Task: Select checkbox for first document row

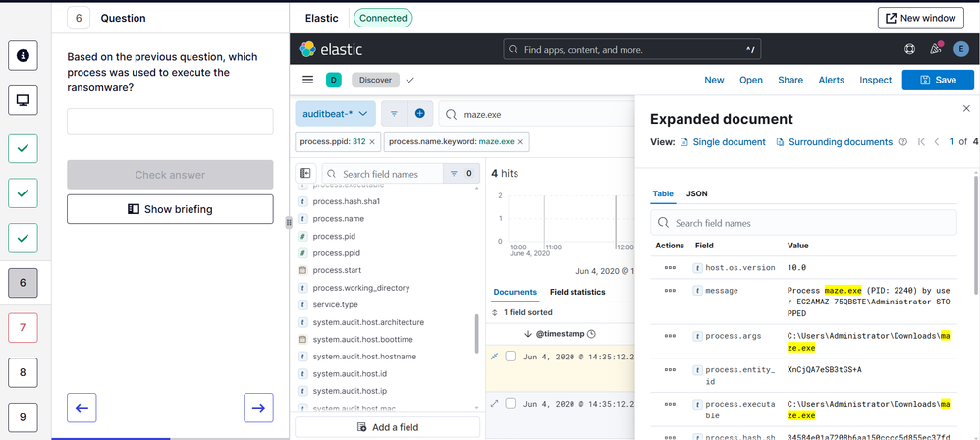Action: [510, 357]
